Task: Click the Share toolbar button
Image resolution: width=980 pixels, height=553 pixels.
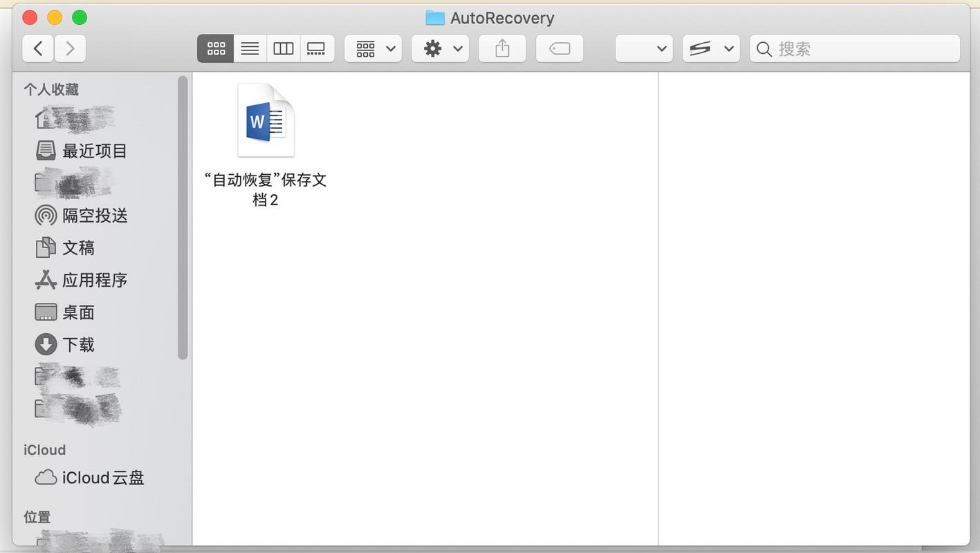Action: pyautogui.click(x=503, y=48)
